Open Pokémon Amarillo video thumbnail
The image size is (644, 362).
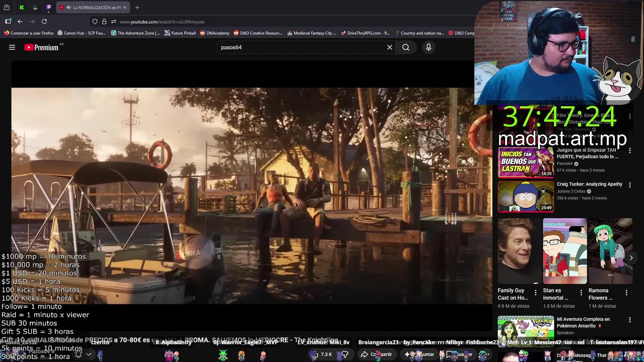(526, 331)
